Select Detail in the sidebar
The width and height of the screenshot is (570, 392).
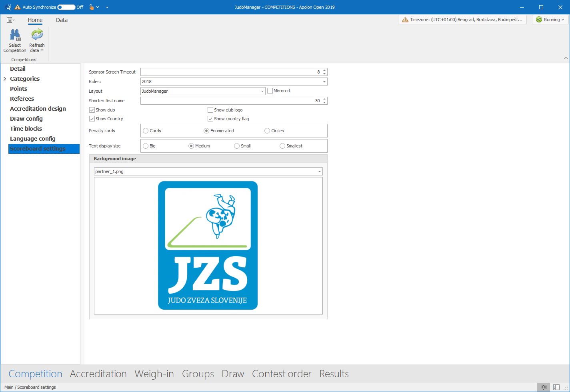(18, 69)
